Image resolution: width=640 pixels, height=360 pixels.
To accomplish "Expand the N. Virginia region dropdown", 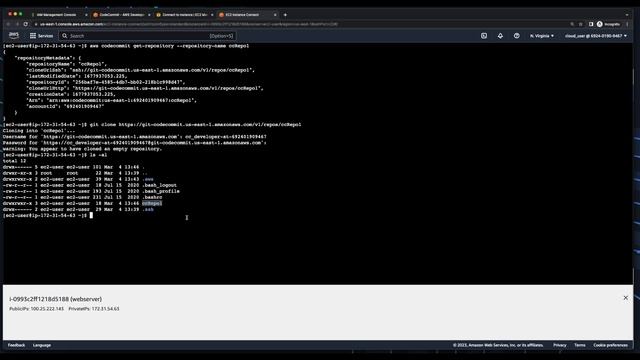I will (x=542, y=36).
